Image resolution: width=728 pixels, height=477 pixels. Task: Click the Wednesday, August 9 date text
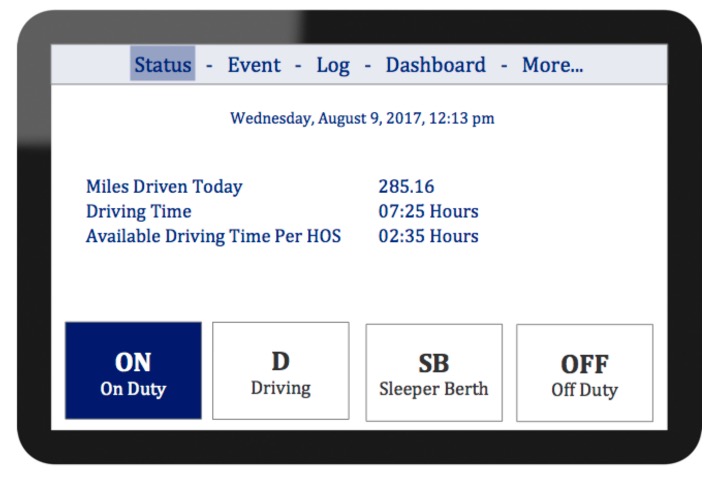(362, 118)
